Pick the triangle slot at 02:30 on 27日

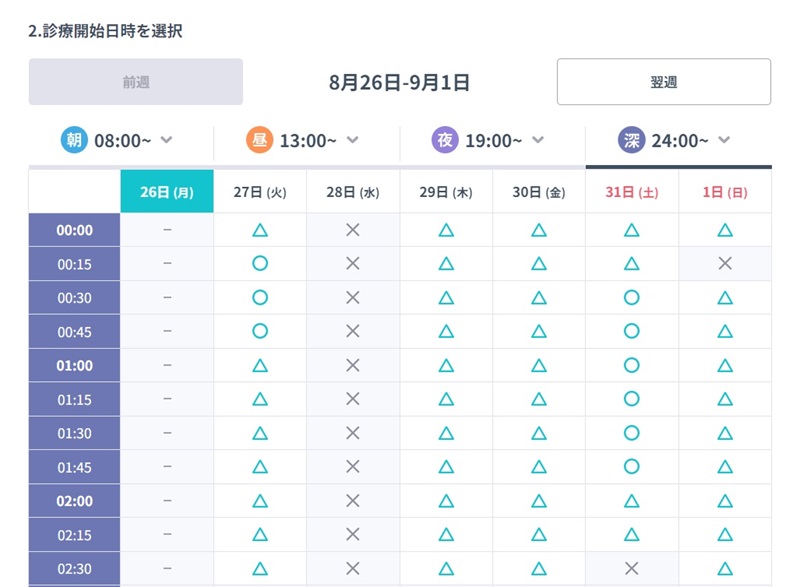(260, 568)
